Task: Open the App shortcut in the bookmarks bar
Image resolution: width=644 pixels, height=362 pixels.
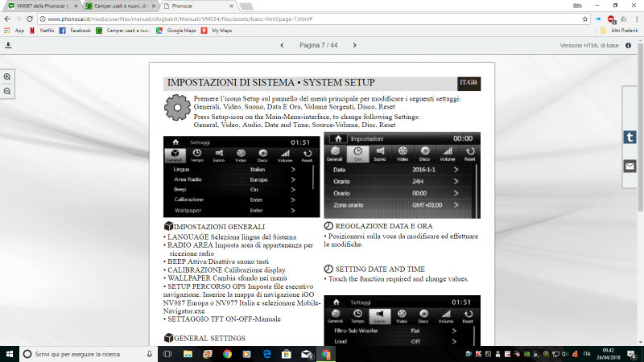Action: (x=14, y=31)
